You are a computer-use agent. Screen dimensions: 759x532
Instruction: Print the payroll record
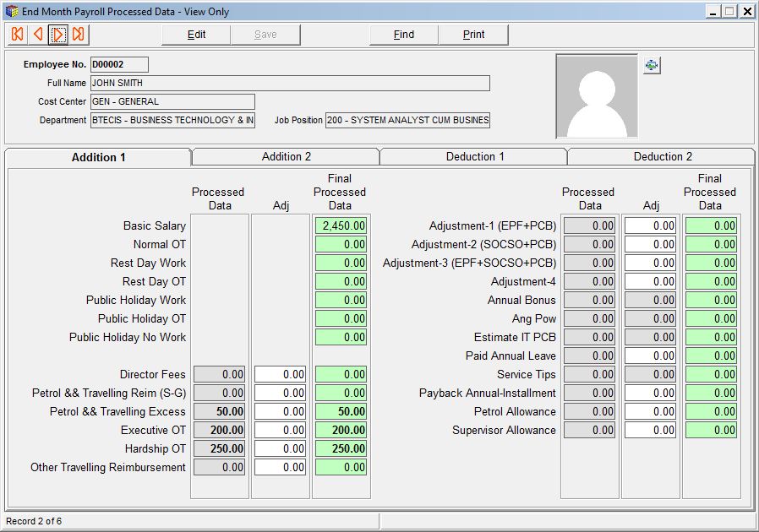(473, 35)
